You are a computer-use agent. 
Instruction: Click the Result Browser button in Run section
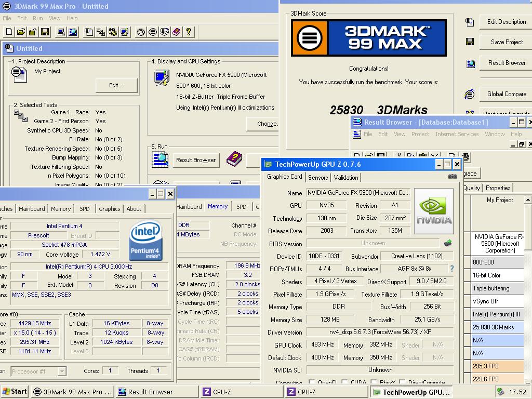pyautogui.click(x=196, y=160)
